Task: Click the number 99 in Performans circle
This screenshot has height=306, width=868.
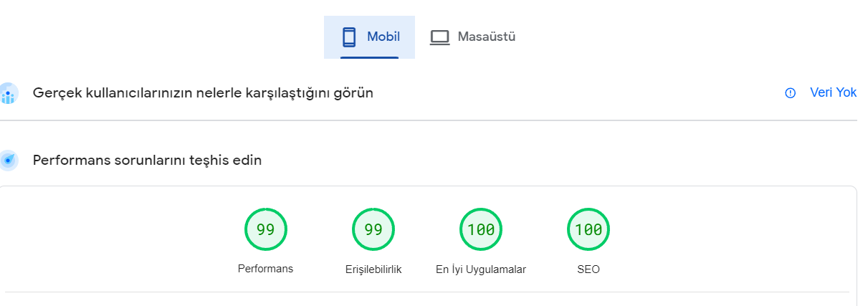Action: click(x=266, y=229)
